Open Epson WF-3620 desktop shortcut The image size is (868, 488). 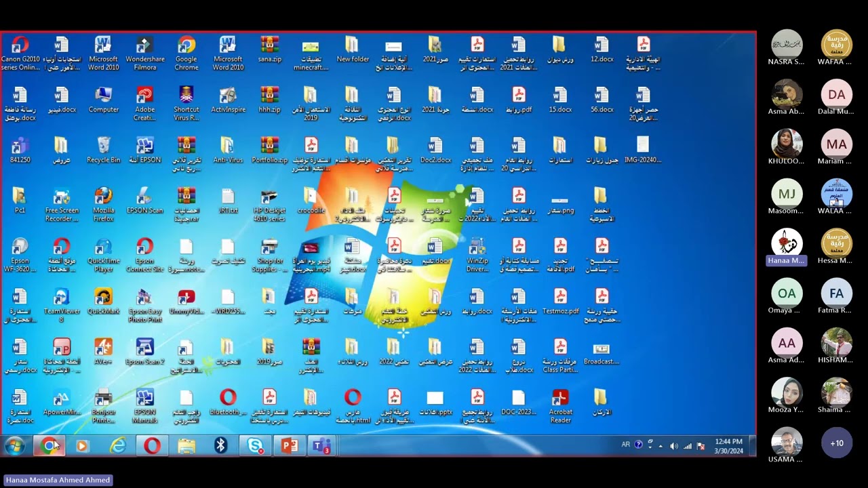20,255
